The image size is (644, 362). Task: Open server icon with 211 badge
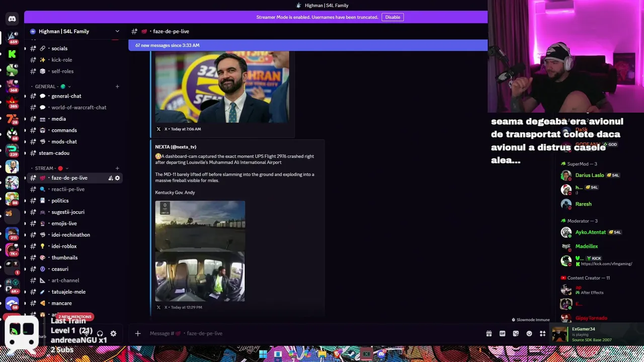pyautogui.click(x=12, y=234)
